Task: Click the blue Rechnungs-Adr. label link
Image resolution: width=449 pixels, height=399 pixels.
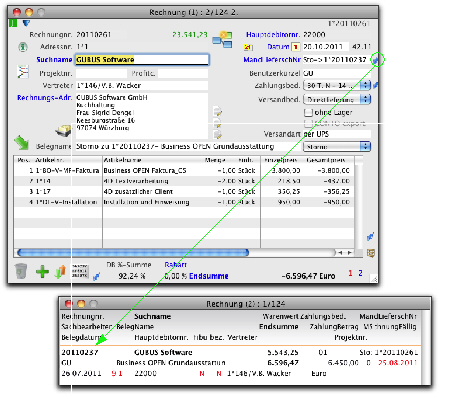Action: 45,98
